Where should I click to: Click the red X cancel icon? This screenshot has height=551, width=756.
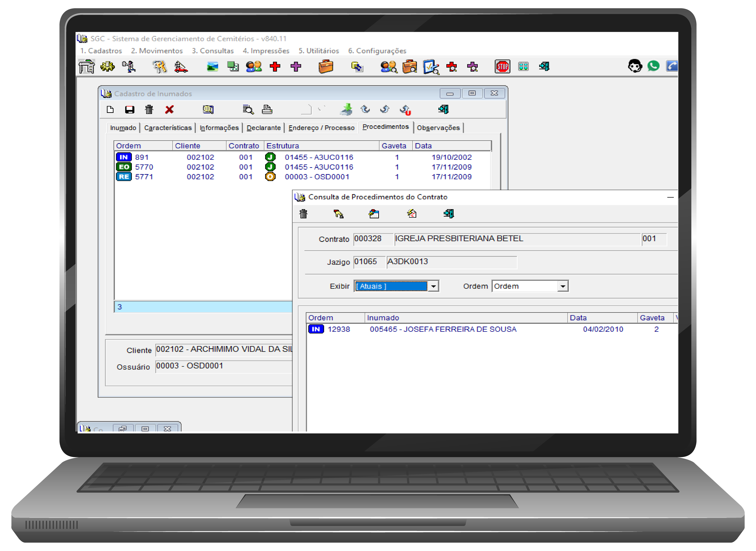click(169, 109)
